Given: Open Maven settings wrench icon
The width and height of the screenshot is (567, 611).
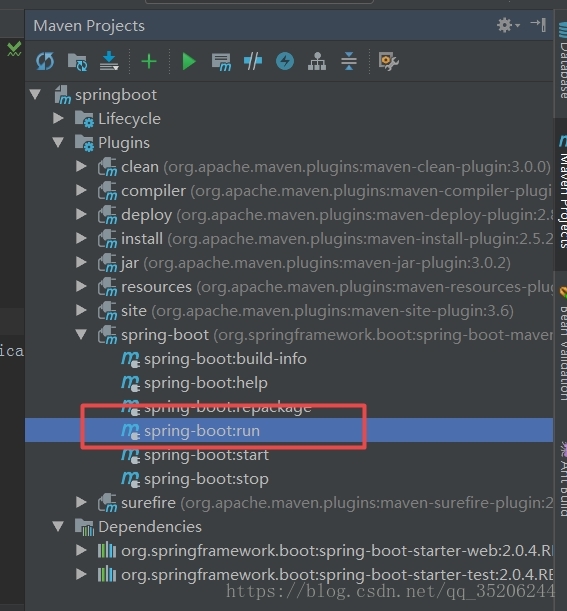Looking at the screenshot, I should [x=388, y=61].
